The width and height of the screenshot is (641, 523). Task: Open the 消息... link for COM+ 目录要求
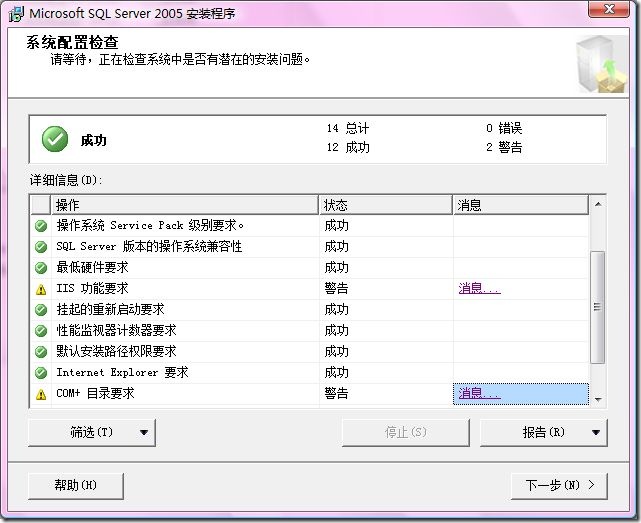(x=480, y=393)
